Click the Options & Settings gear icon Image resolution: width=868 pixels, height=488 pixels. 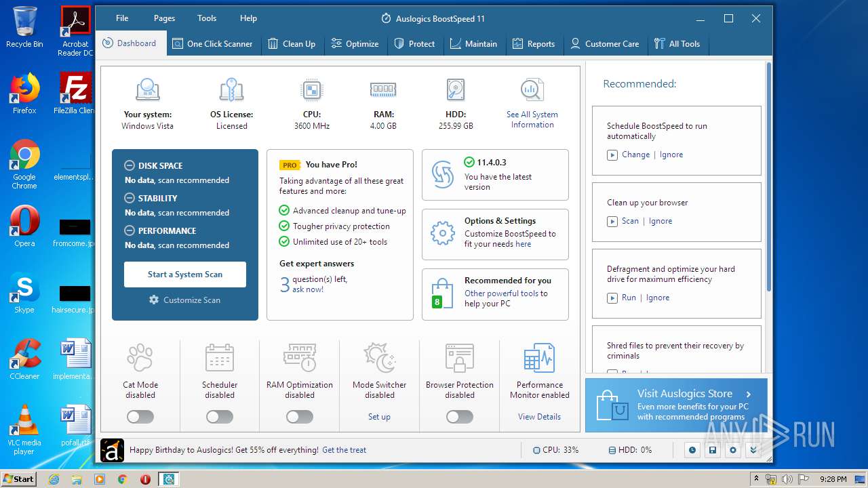click(443, 234)
